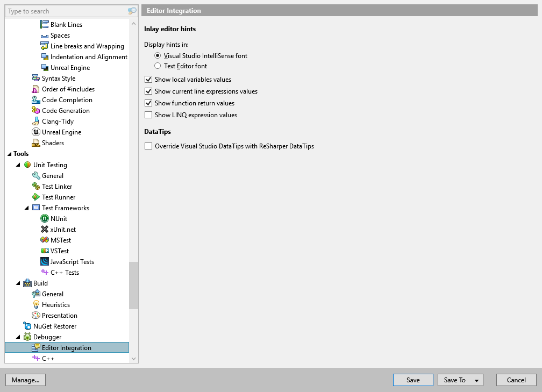
Task: Open Syntax Style settings via its icon
Action: coord(35,78)
